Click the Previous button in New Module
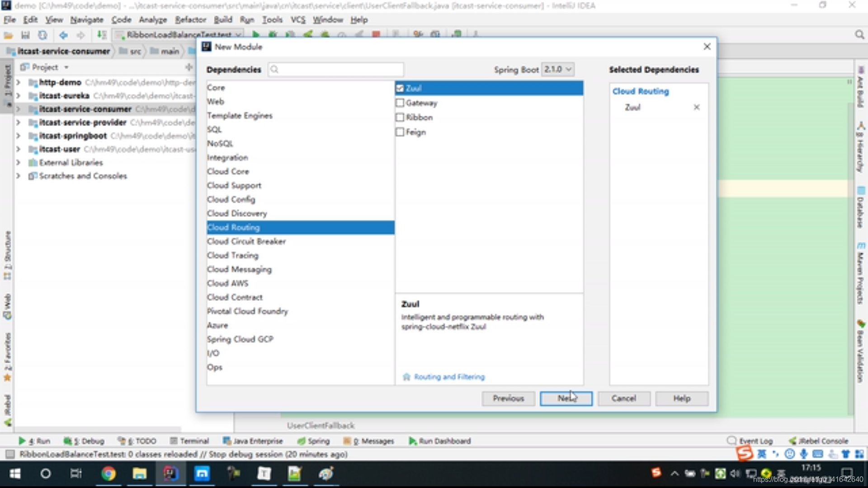The image size is (868, 488). coord(508,399)
